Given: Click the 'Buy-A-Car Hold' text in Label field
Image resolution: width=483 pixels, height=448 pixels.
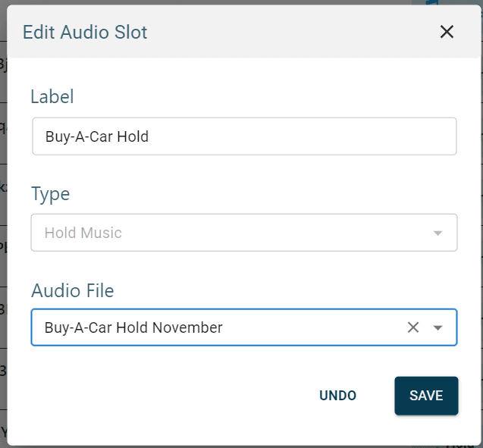Looking at the screenshot, I should tap(96, 136).
